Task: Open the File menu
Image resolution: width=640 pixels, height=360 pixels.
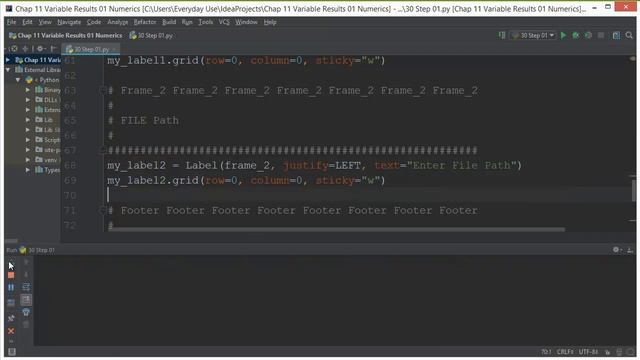Action: point(11,22)
